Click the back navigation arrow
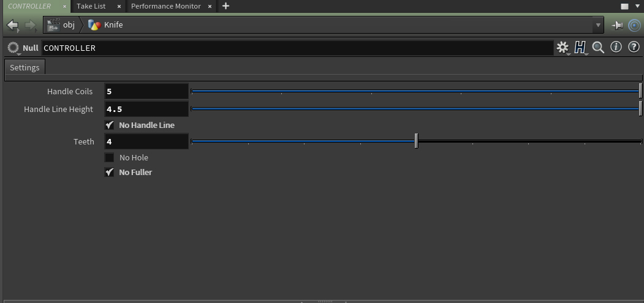Viewport: 644px width, 303px height. (x=12, y=25)
